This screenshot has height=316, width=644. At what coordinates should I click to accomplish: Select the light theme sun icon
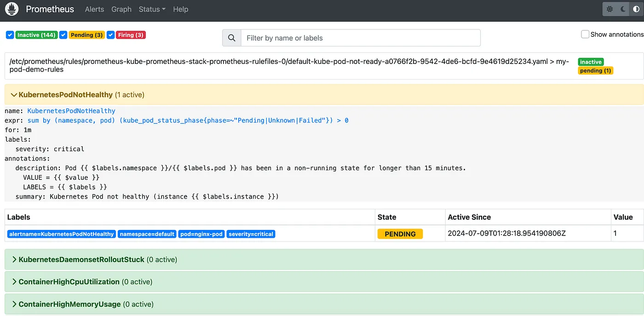click(610, 9)
